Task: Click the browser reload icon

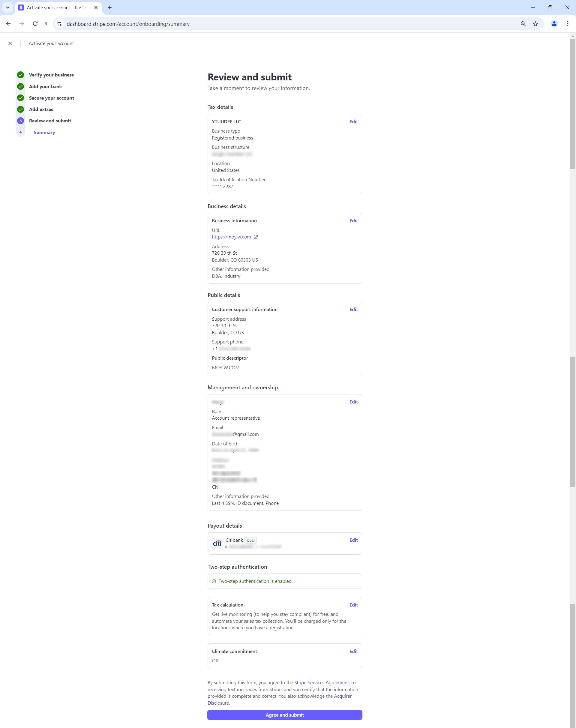Action: click(x=35, y=24)
